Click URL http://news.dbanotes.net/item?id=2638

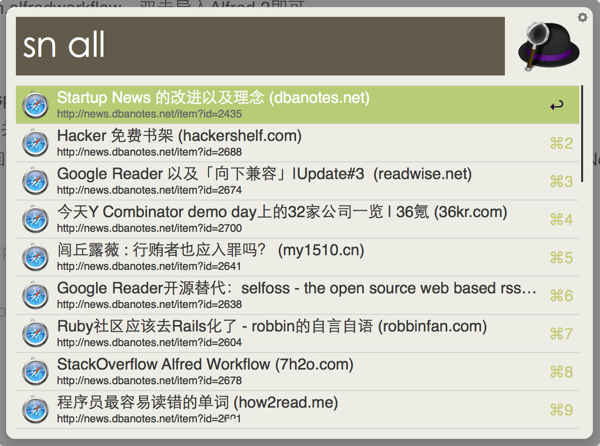pos(149,304)
